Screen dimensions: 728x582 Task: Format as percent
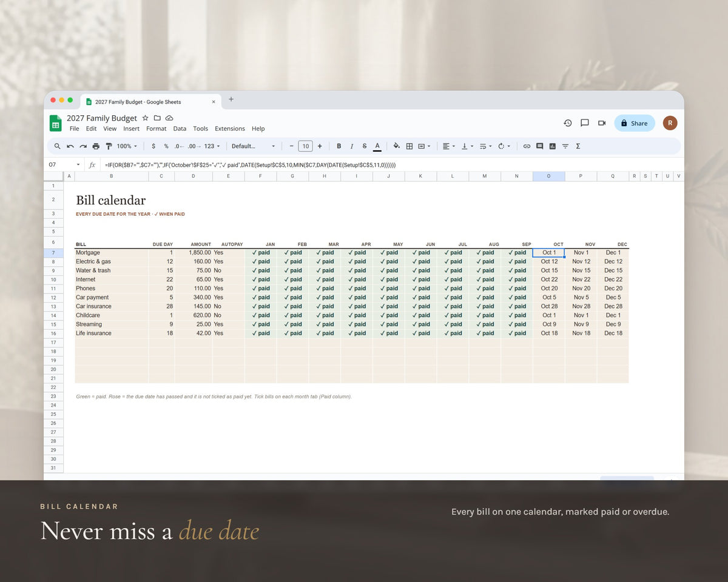pyautogui.click(x=166, y=146)
